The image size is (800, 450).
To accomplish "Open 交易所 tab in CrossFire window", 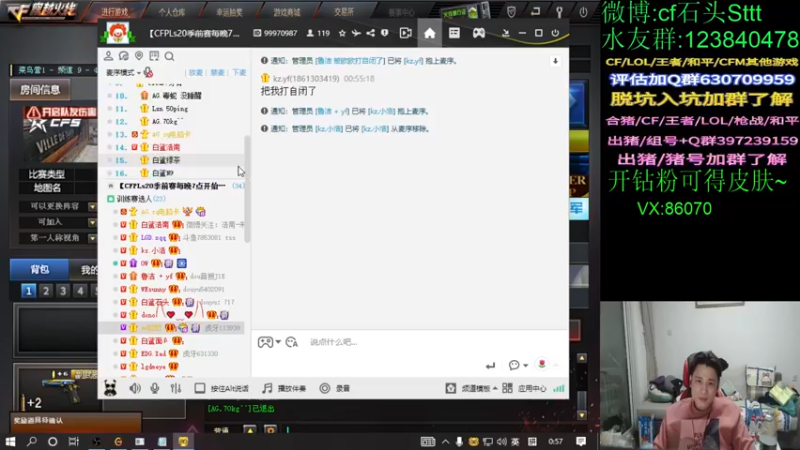I will [343, 12].
